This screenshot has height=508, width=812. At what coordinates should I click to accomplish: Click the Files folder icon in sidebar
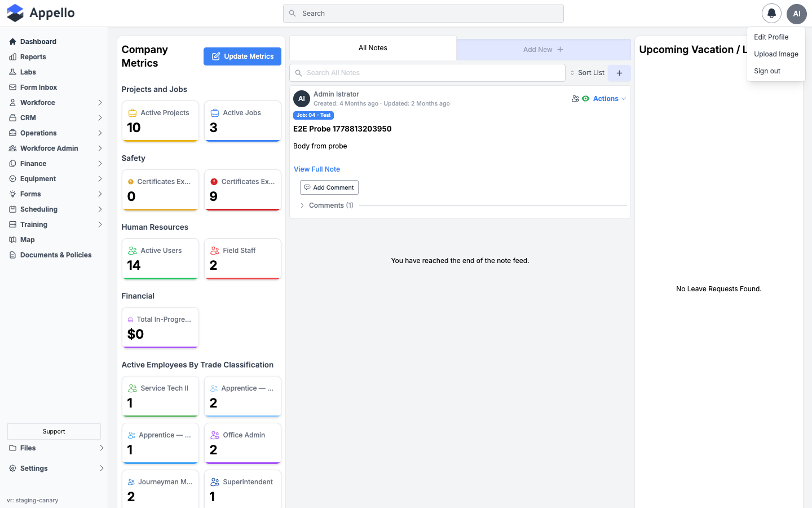(x=12, y=448)
